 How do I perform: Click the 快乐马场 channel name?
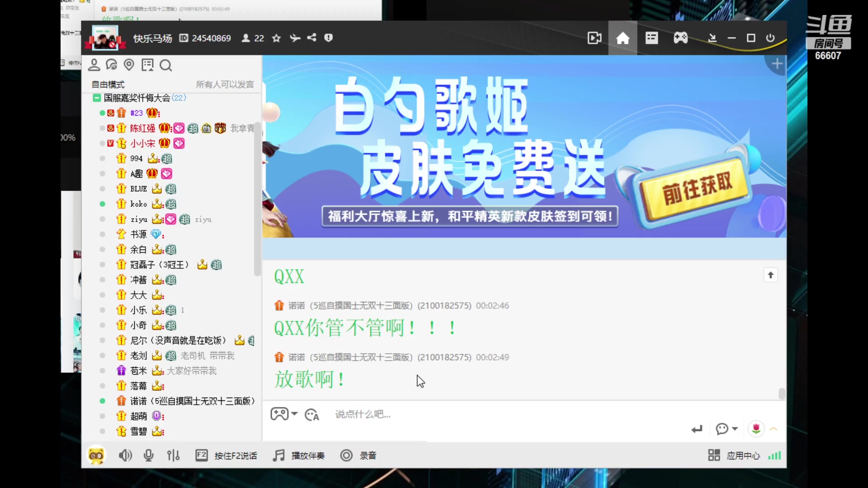click(152, 38)
